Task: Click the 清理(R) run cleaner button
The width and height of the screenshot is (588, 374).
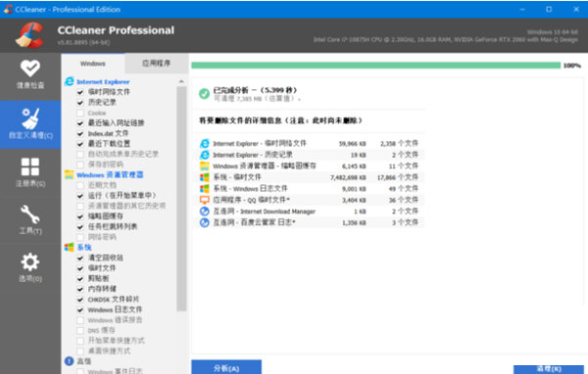Action: 549,369
